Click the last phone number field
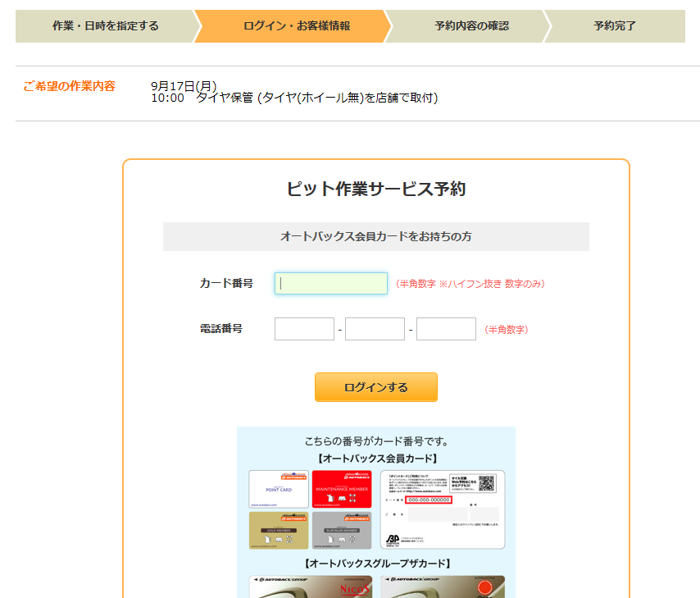Image resolution: width=700 pixels, height=598 pixels. click(445, 328)
